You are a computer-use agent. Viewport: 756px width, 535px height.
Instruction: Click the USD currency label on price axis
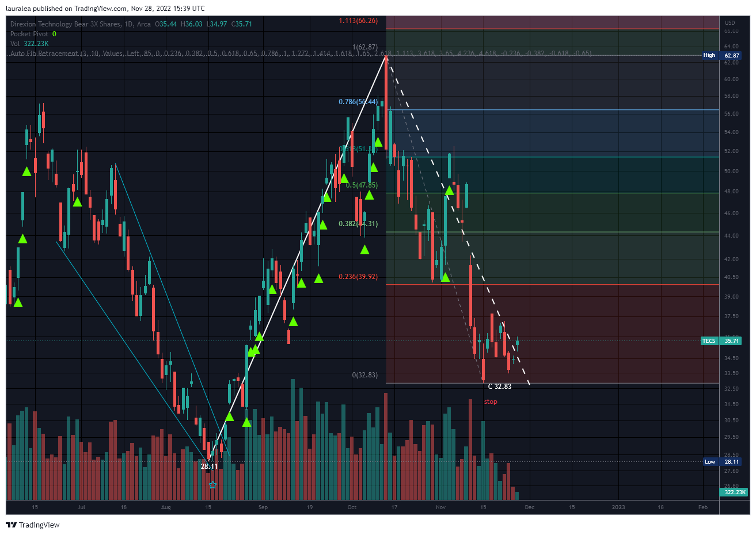click(x=730, y=23)
